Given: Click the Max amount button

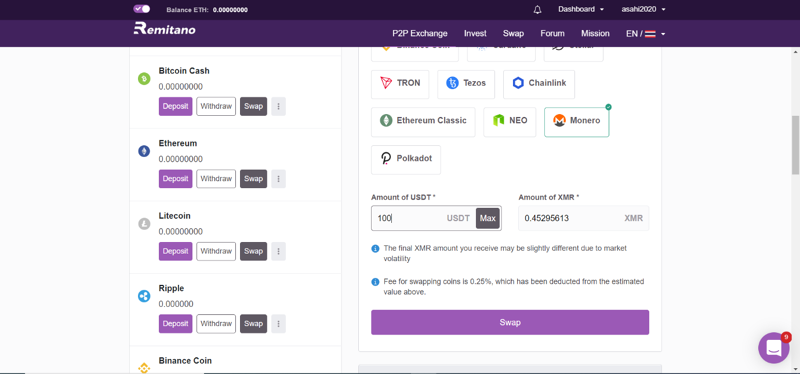Looking at the screenshot, I should pyautogui.click(x=488, y=218).
